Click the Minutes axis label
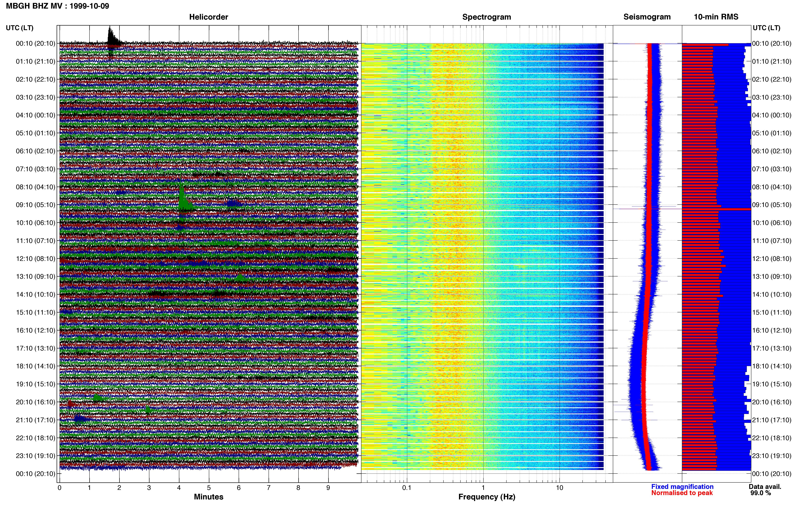812x508 pixels. (209, 497)
